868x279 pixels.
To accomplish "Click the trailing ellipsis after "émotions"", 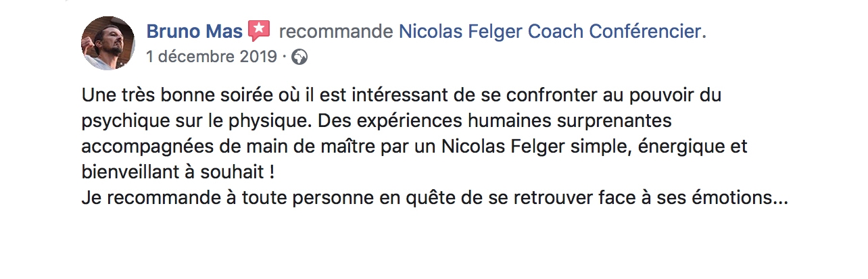I will (x=780, y=203).
